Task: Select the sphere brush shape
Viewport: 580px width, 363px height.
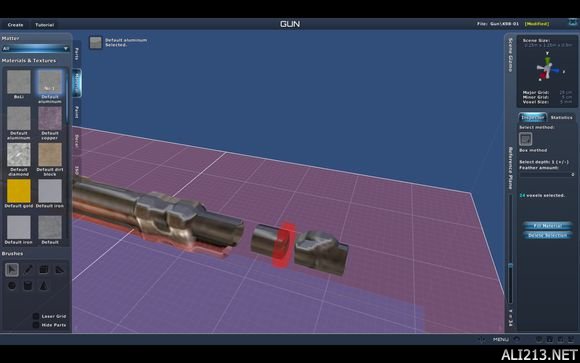Action: pos(12,286)
